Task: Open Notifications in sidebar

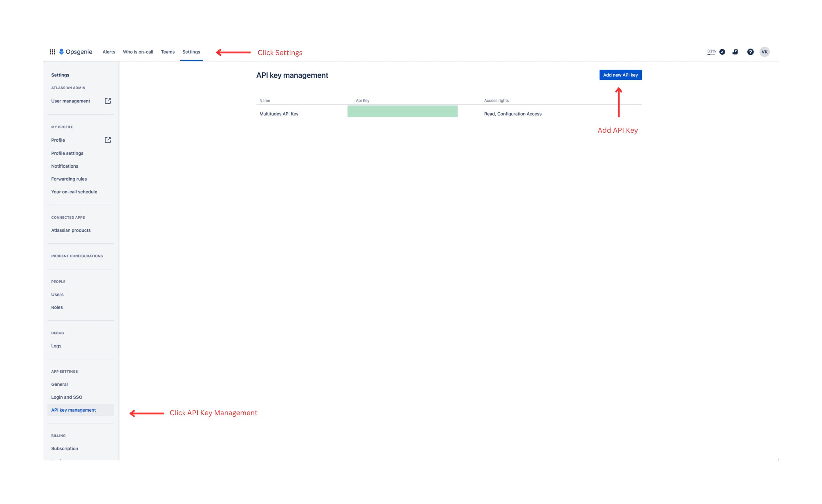Action: point(65,166)
